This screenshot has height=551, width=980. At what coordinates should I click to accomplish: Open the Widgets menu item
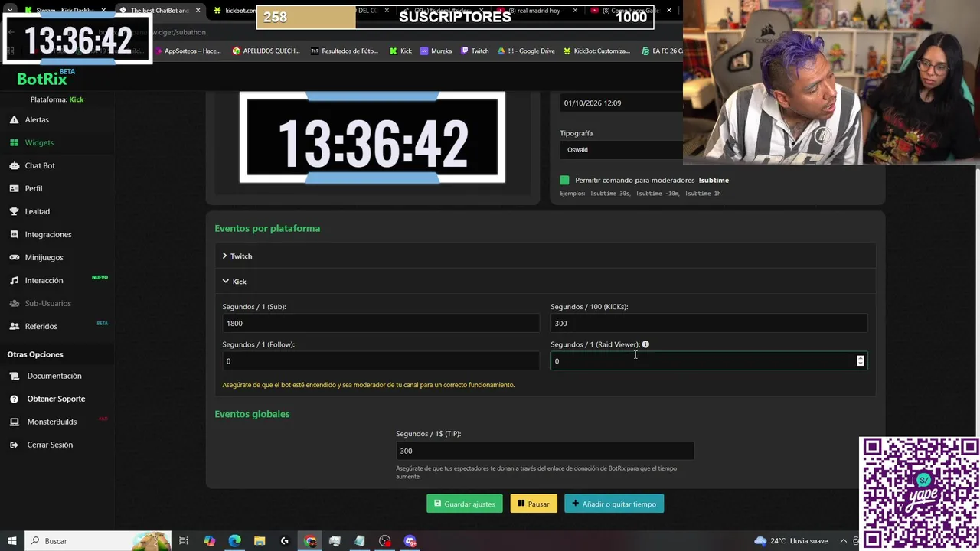(x=39, y=142)
